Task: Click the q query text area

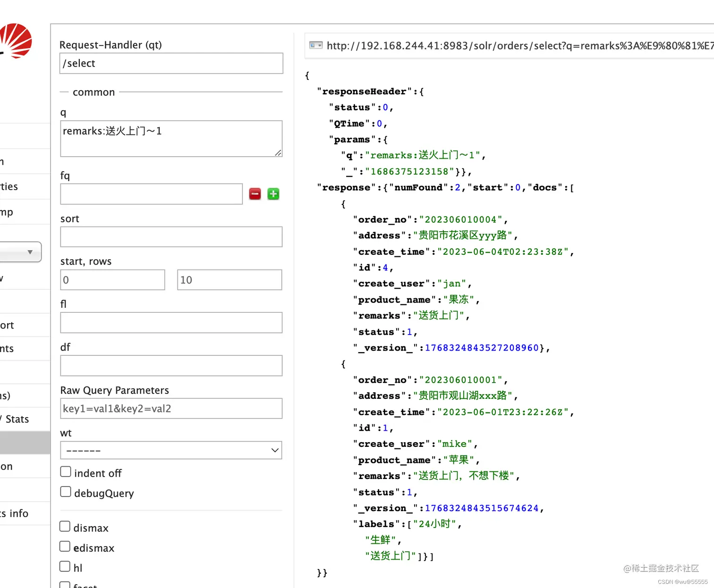Action: pos(171,139)
